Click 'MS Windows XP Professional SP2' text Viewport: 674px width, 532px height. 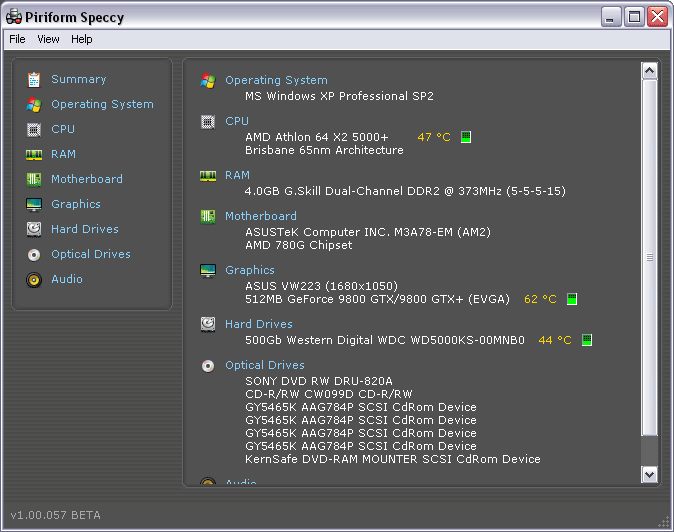[x=339, y=96]
